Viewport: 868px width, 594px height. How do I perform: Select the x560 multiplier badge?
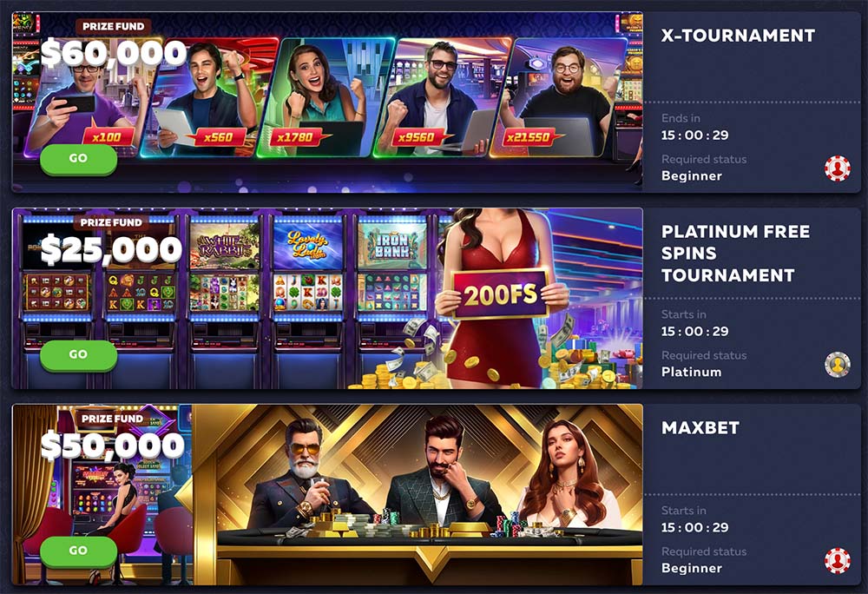[x=217, y=136]
